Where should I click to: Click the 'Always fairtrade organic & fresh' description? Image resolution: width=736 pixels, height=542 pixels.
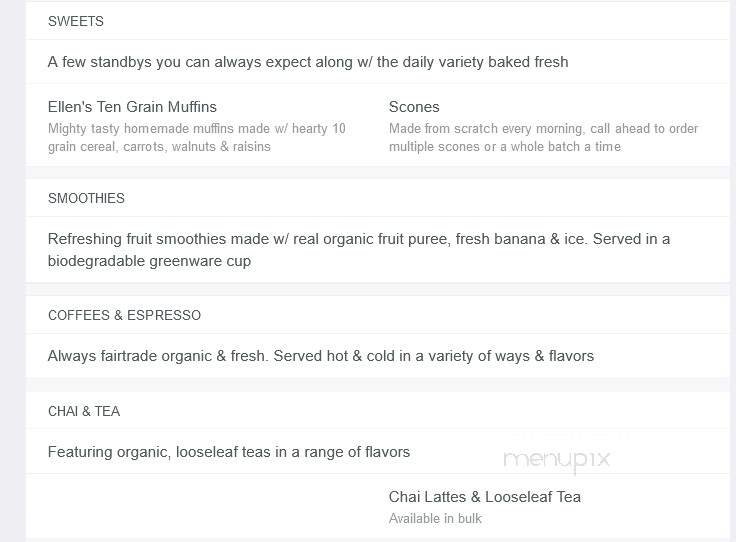[321, 356]
